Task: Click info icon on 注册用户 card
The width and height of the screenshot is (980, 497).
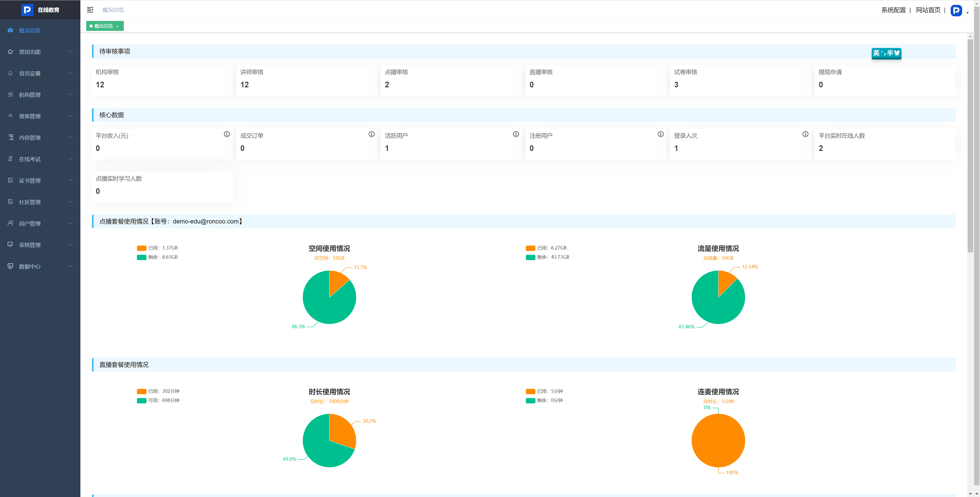Action: point(660,134)
